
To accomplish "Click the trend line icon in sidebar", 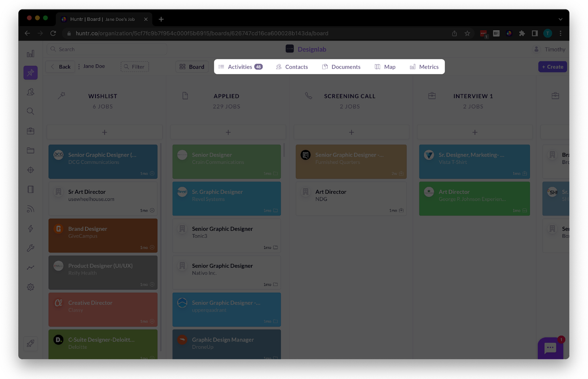I will [x=31, y=268].
